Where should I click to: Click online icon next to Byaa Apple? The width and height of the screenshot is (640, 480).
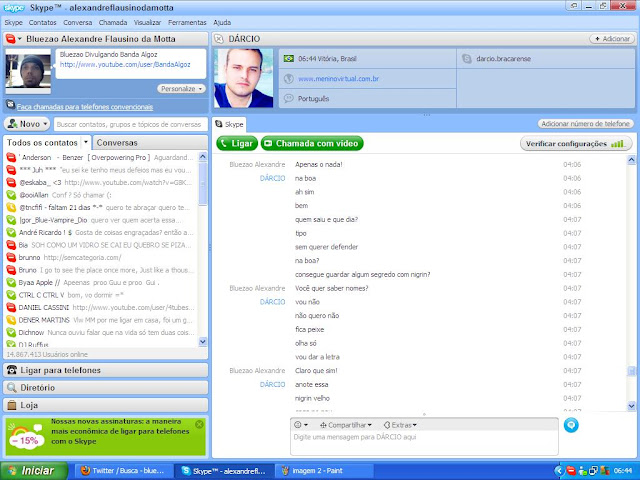[x=11, y=282]
